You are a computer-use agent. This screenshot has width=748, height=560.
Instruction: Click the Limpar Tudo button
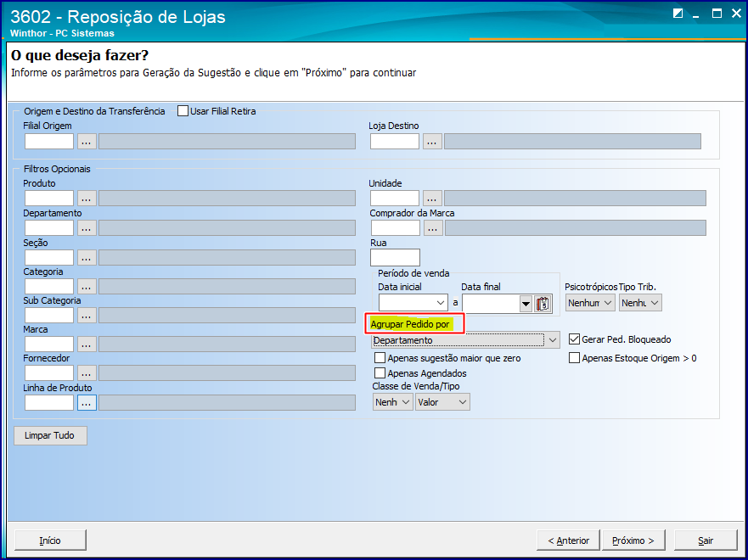50,435
